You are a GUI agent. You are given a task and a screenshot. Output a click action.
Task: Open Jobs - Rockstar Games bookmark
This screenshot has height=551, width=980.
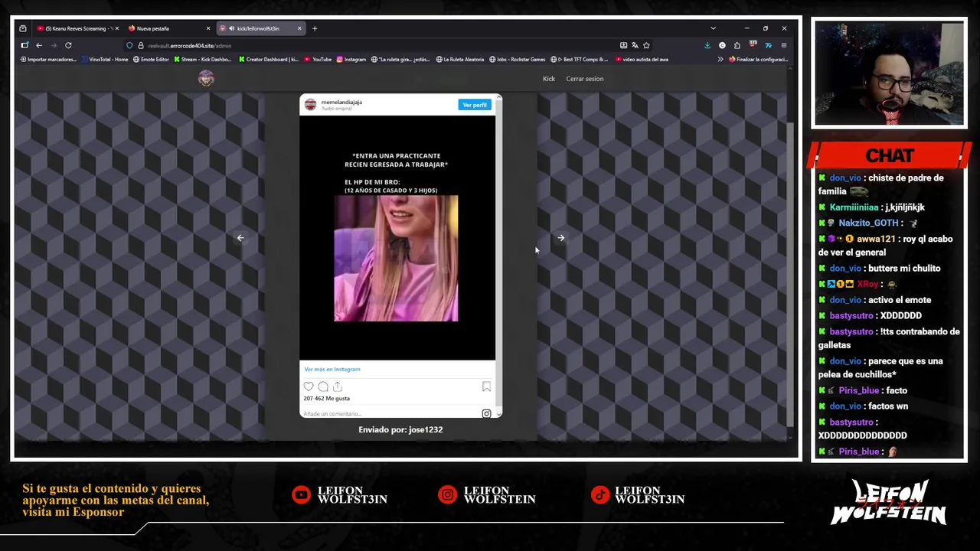click(x=518, y=59)
